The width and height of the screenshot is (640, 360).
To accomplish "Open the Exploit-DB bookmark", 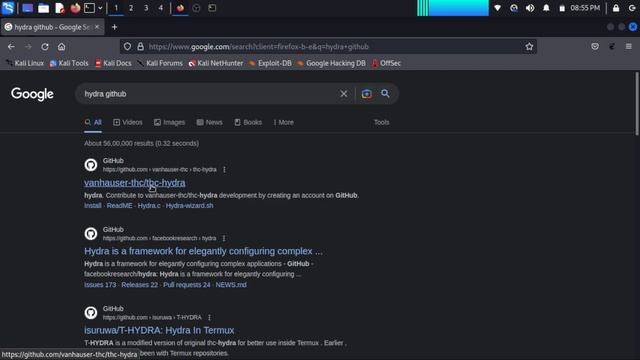I will 270,63.
